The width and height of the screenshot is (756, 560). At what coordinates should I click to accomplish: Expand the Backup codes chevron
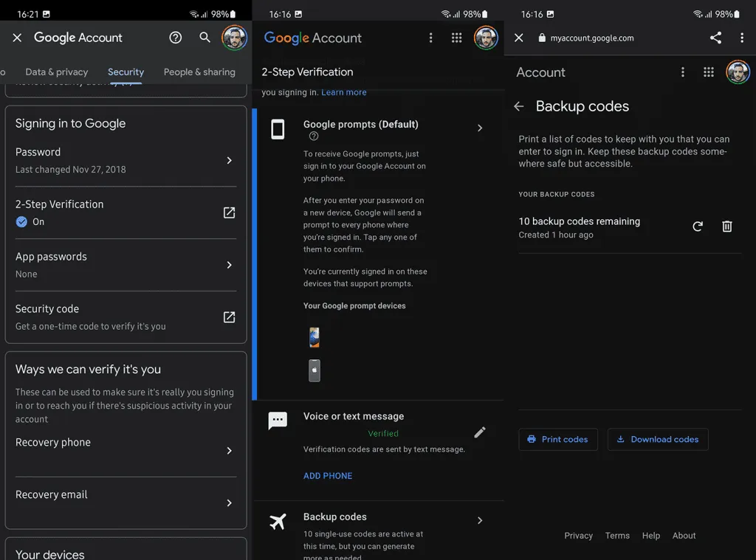[x=480, y=520]
